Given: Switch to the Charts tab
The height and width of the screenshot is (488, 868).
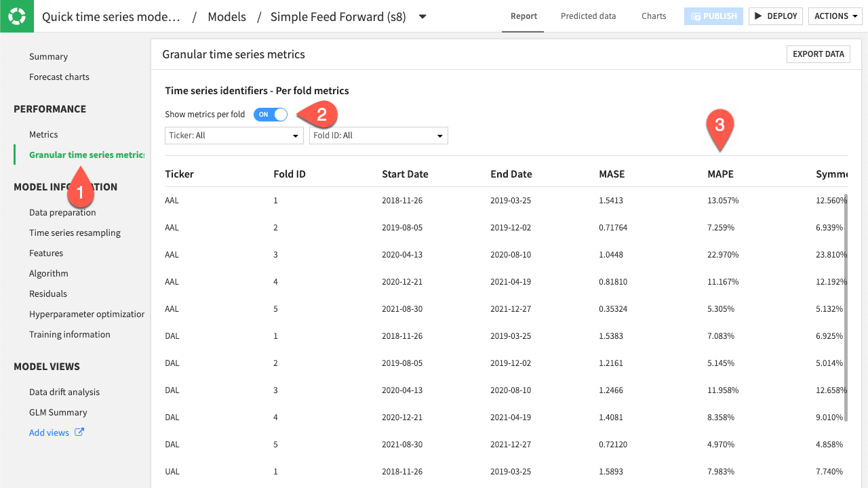Looking at the screenshot, I should click(654, 16).
